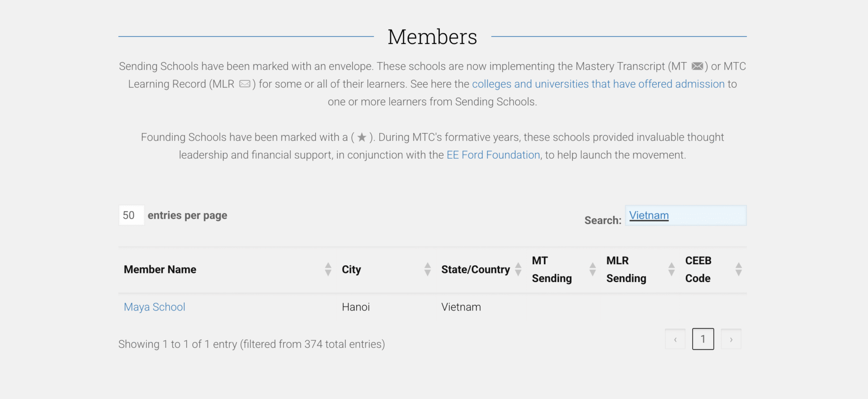This screenshot has height=399, width=868.
Task: Open the Maya School member link
Action: pyautogui.click(x=155, y=307)
